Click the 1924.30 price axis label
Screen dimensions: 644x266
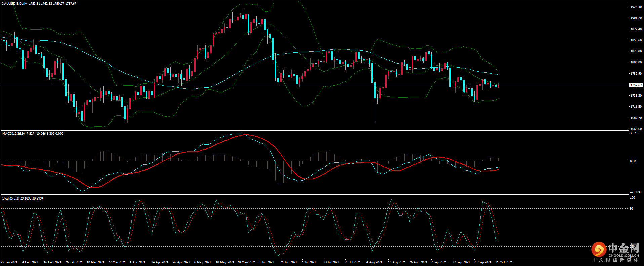coord(636,7)
